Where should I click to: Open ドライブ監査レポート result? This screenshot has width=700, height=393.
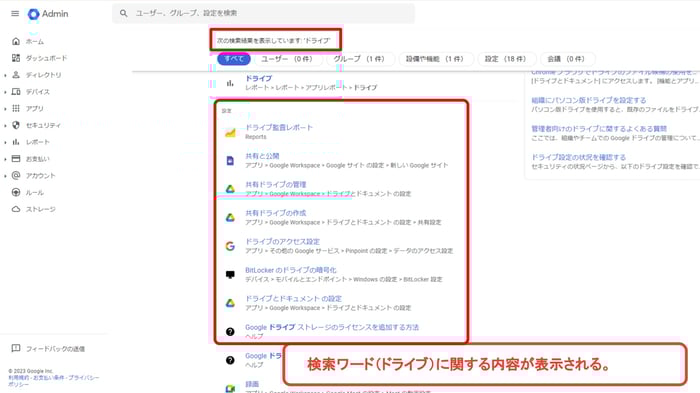(279, 127)
